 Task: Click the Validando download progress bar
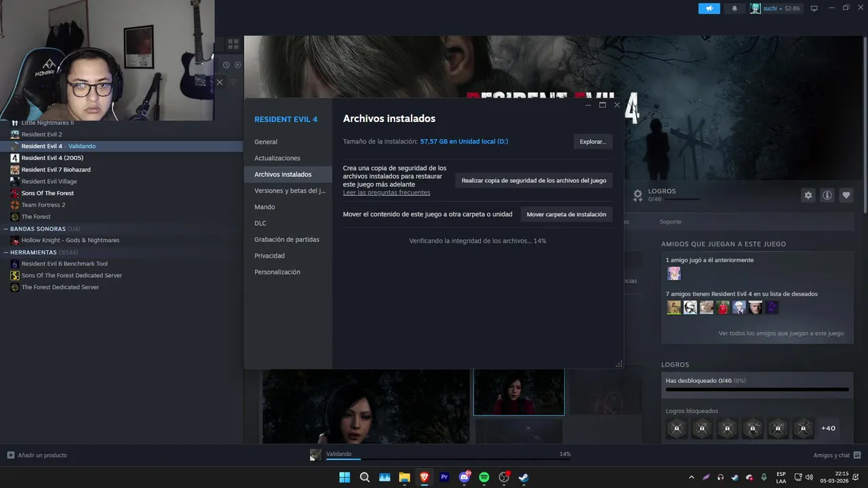(448, 459)
